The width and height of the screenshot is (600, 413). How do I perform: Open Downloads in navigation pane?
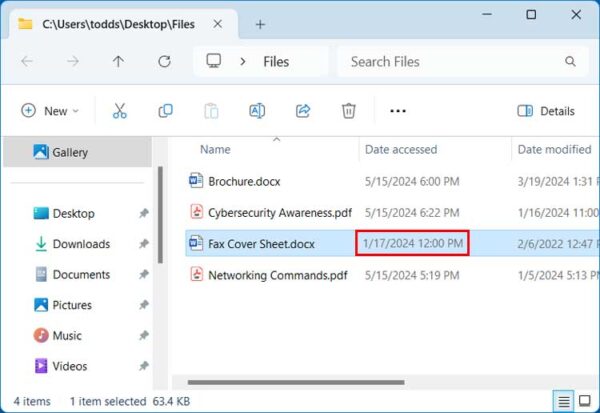72,244
